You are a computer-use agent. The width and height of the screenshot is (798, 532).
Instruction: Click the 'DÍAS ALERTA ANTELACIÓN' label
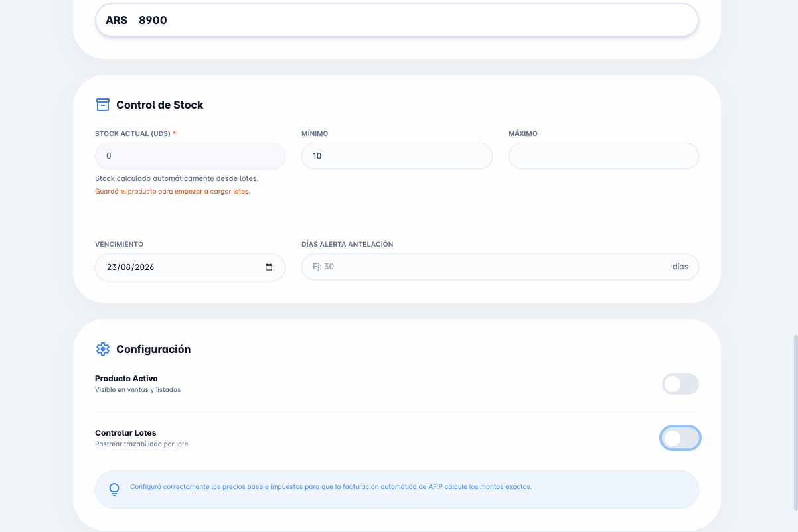(x=347, y=244)
